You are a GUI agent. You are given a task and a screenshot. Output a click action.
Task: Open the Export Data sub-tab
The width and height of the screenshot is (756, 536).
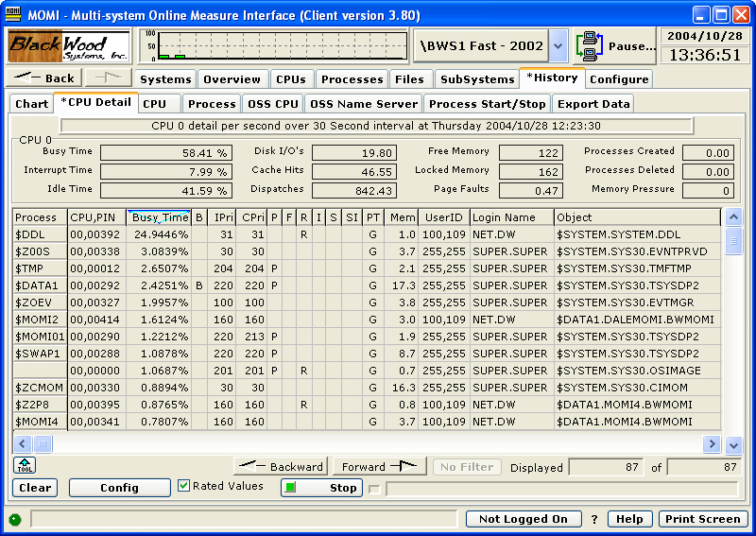tap(593, 104)
